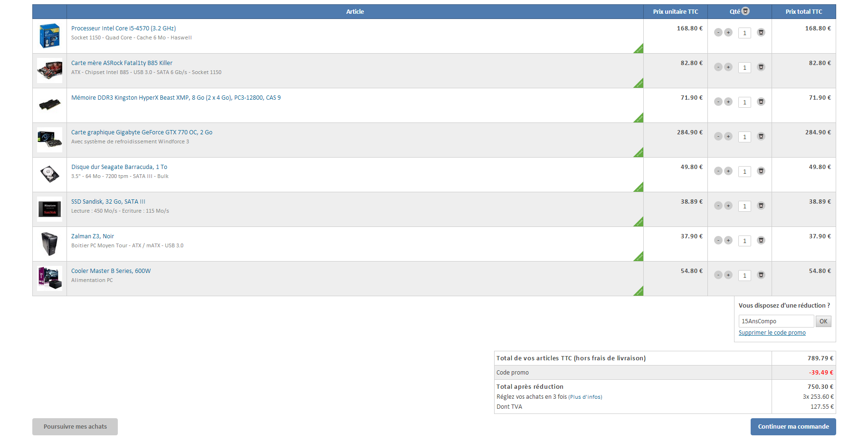Select the installment amount 3x 253.60 €

(x=818, y=397)
